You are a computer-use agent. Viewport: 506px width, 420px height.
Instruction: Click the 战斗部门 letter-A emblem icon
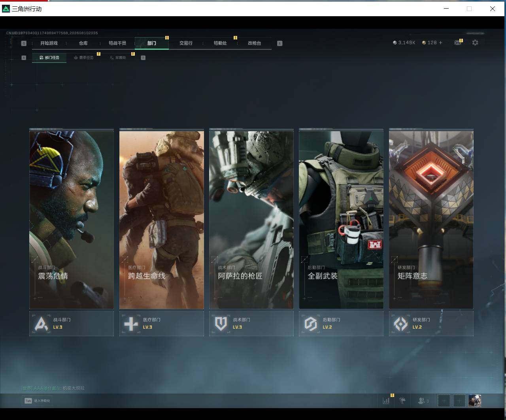[41, 324]
